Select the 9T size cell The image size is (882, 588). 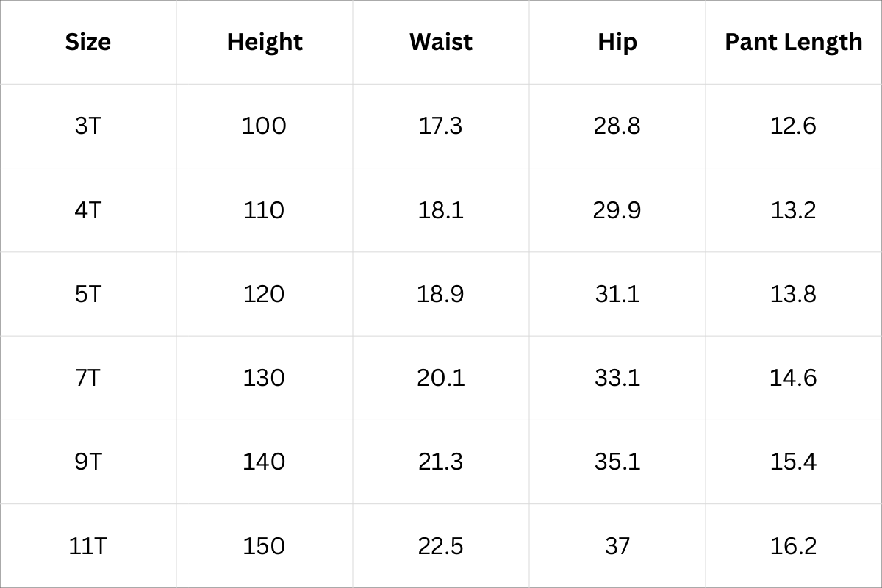pyautogui.click(x=88, y=462)
